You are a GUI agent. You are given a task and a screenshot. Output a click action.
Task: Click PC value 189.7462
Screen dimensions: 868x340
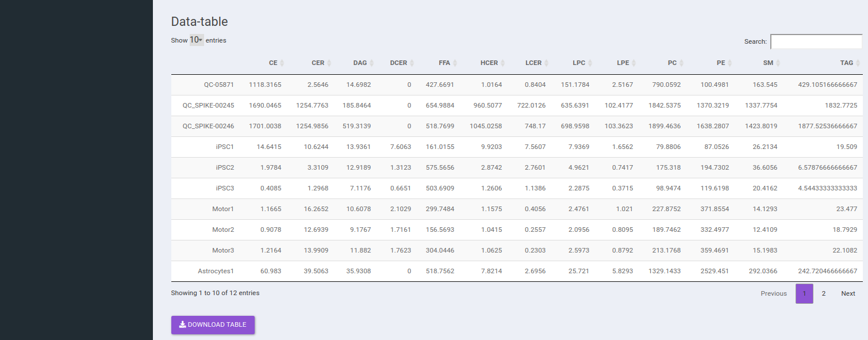pyautogui.click(x=666, y=230)
